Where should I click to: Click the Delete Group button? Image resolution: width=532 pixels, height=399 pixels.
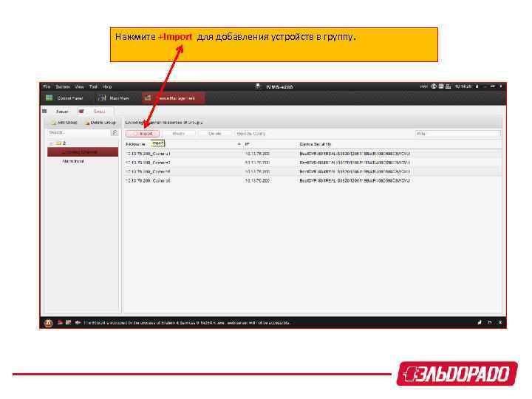click(100, 123)
